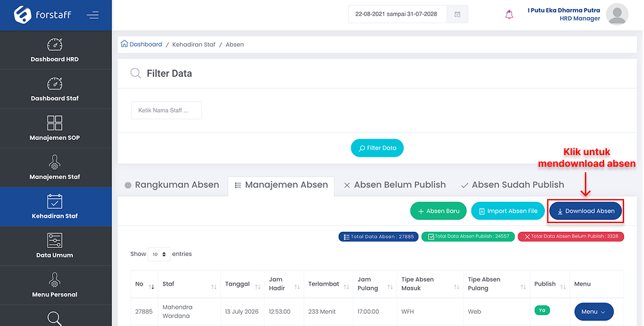Click the Absen Baru button
This screenshot has width=644, height=326.
pyautogui.click(x=438, y=211)
